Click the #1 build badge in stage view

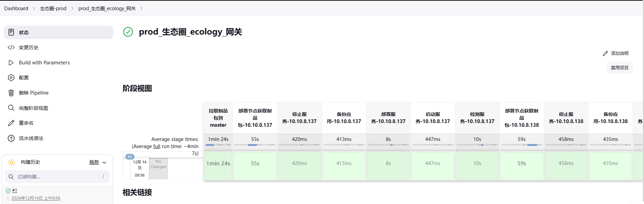(130, 157)
